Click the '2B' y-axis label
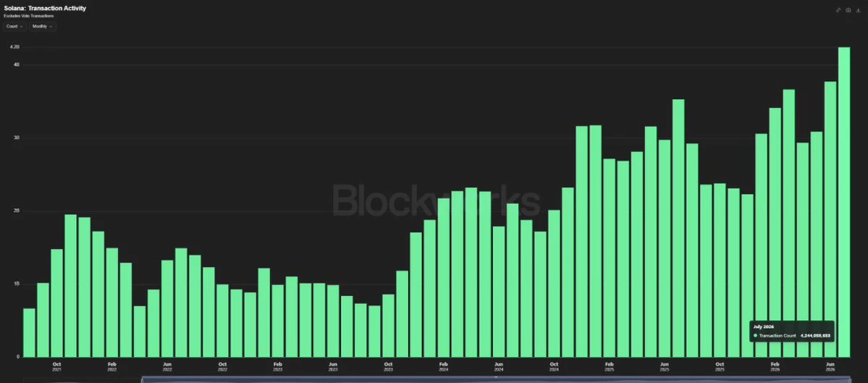 [17, 211]
